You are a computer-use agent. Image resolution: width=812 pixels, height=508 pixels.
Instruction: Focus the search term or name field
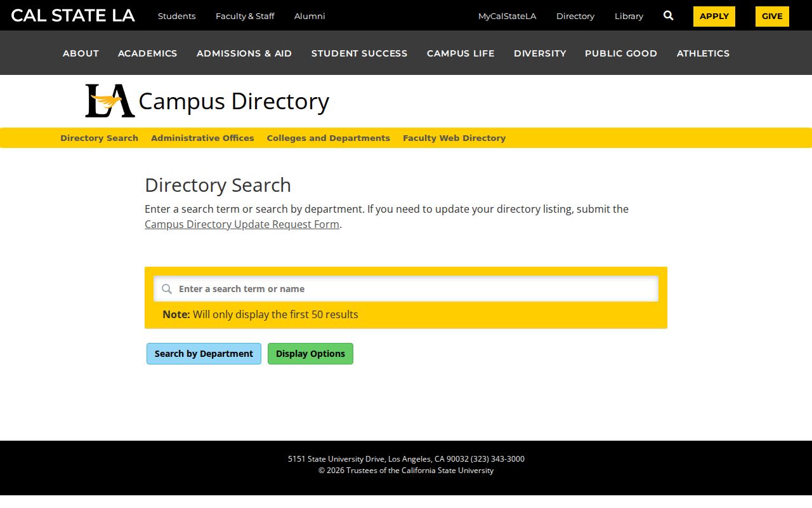(x=406, y=289)
